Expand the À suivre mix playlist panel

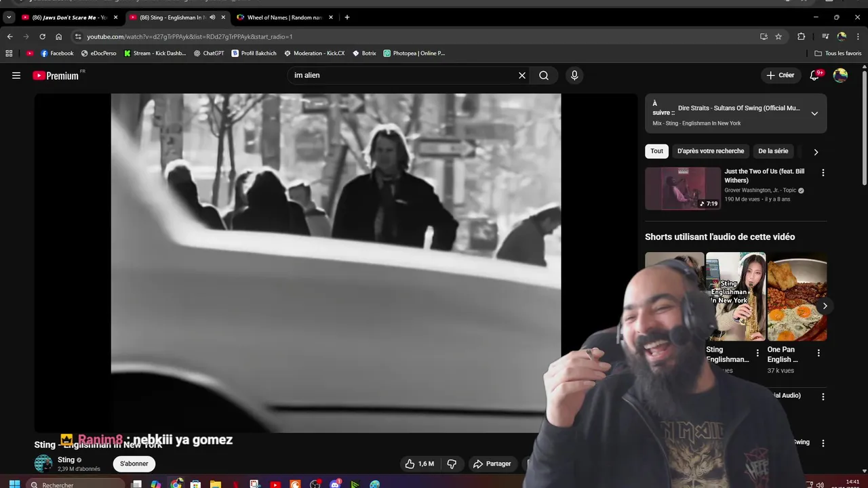coord(814,113)
